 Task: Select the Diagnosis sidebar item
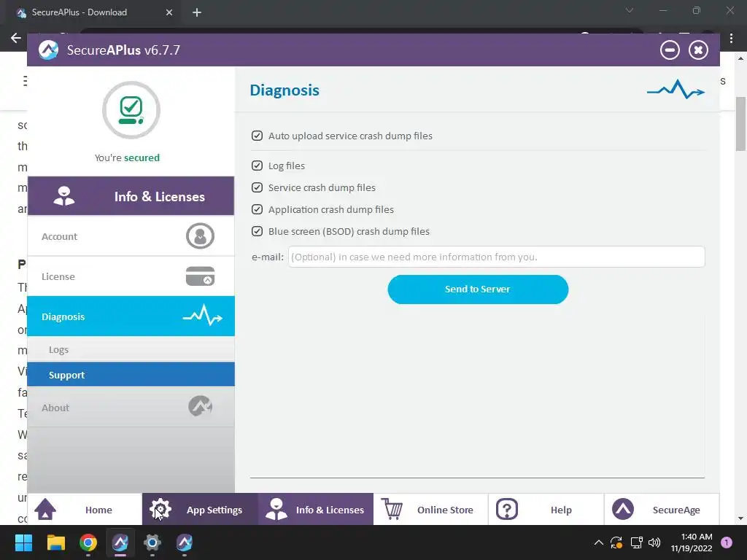tap(131, 316)
